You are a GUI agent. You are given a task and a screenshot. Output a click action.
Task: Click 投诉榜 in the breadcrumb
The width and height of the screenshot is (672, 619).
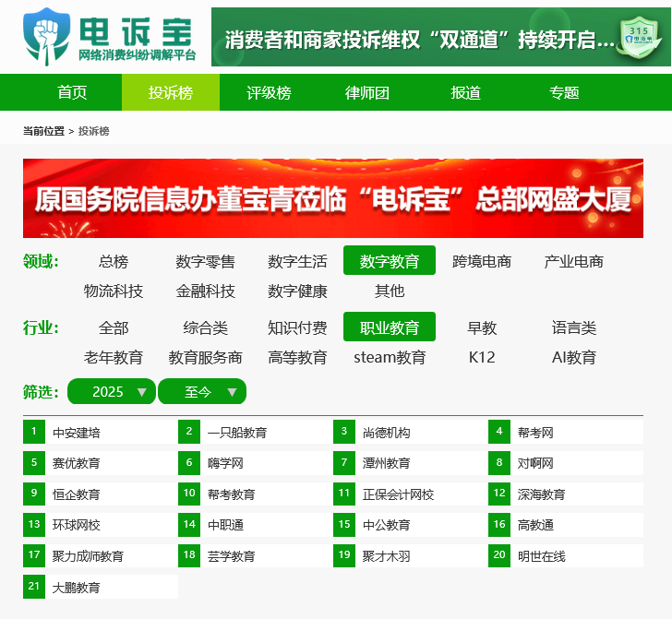click(94, 131)
